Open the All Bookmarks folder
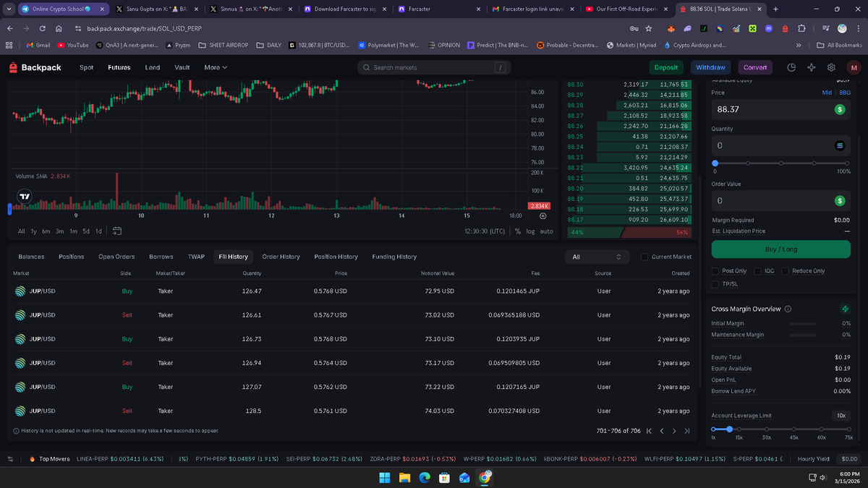The width and height of the screenshot is (868, 488). (x=839, y=45)
